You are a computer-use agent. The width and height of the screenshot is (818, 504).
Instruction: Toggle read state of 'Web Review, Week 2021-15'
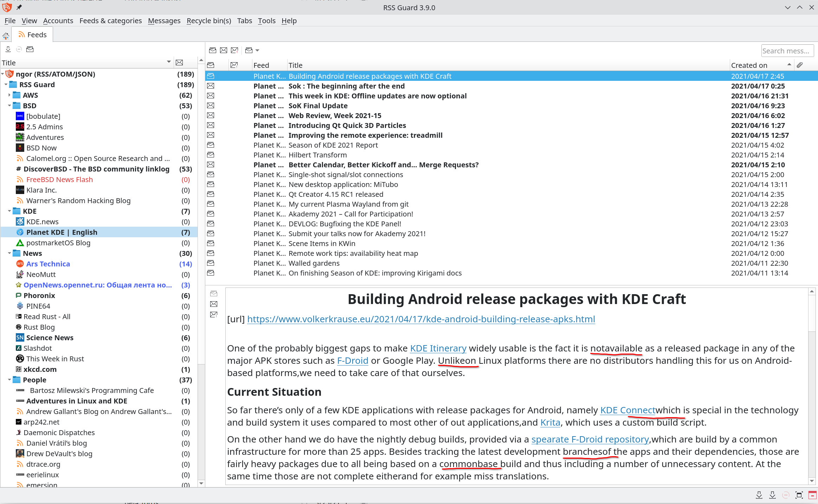[x=211, y=115]
